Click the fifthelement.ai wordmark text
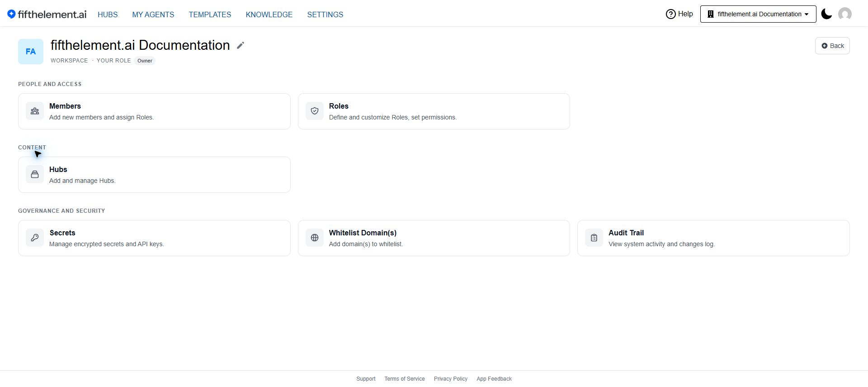Image resolution: width=868 pixels, height=387 pixels. (x=52, y=14)
